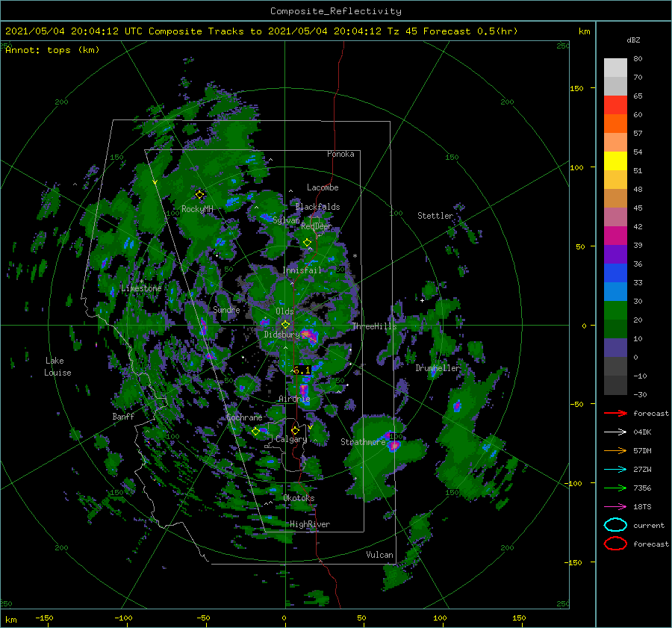The height and width of the screenshot is (628, 672).
Task: Click the white 04DK arrow icon
Action: coord(615,432)
